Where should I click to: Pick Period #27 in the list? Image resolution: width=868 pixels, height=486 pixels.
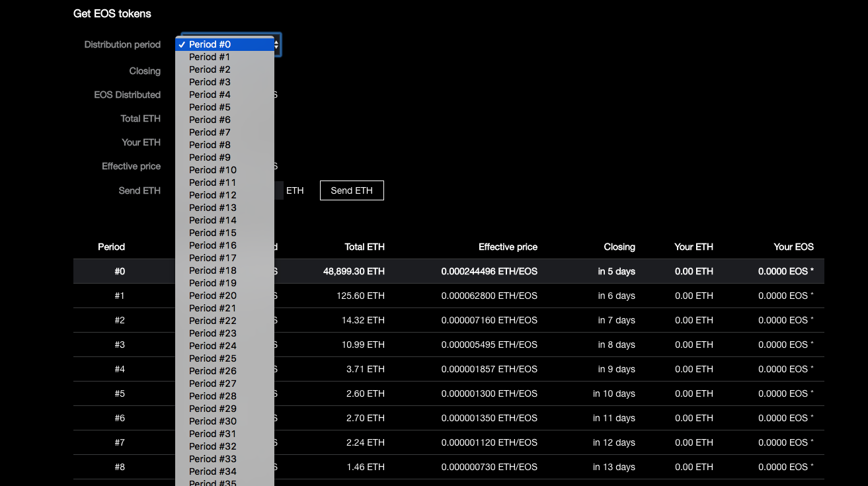pyautogui.click(x=225, y=384)
